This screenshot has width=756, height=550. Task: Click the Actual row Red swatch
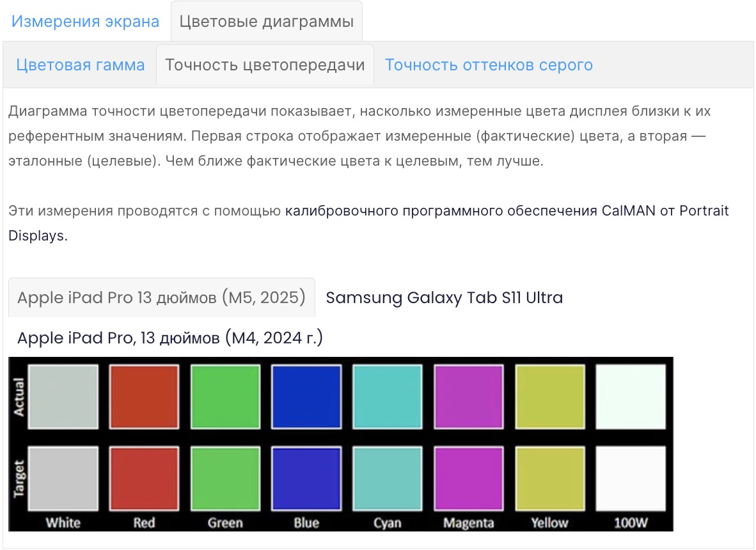click(x=144, y=397)
